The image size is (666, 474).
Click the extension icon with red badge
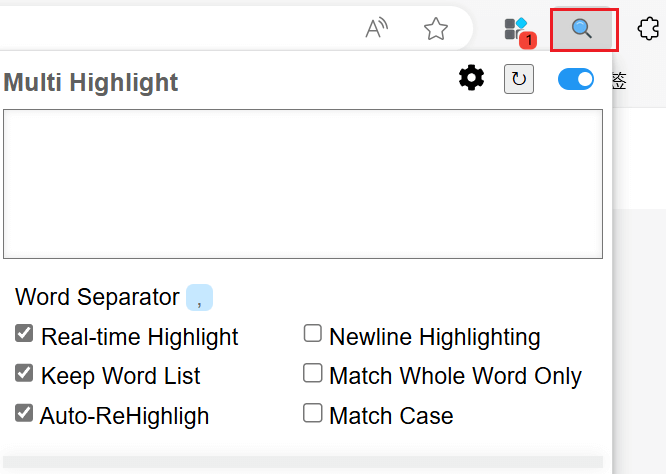[518, 30]
